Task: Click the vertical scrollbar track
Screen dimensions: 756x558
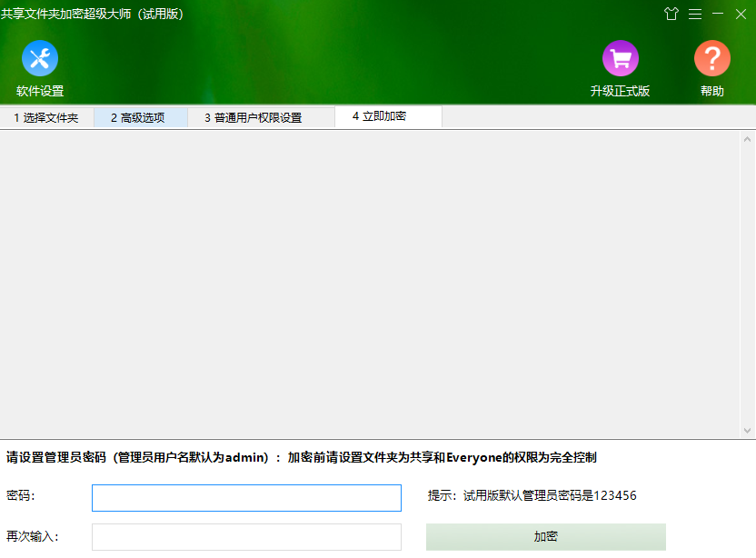Action: 747,282
